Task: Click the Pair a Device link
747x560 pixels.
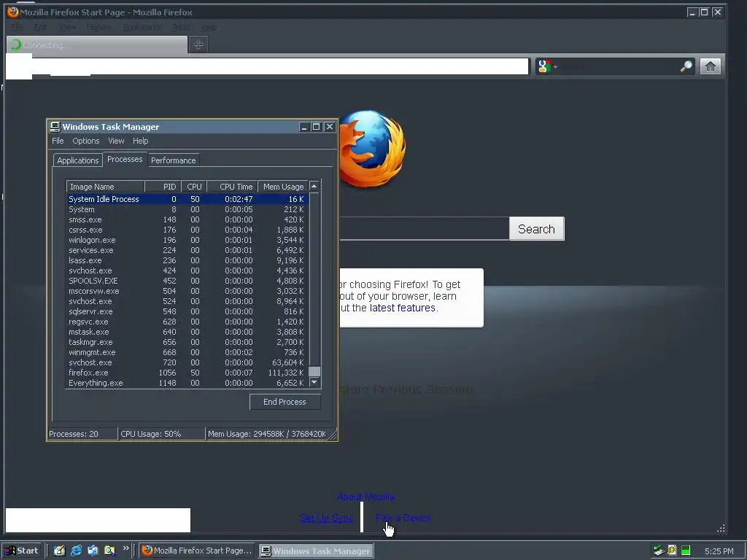Action: click(403, 518)
